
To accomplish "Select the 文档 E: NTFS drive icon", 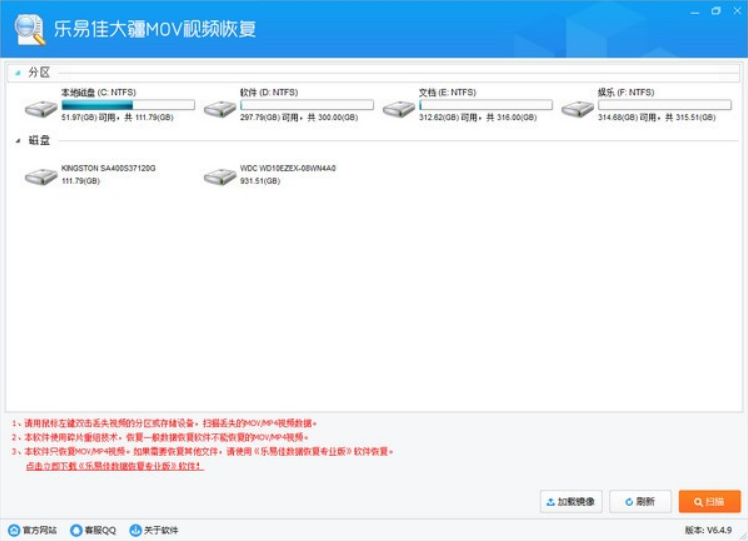I will (x=399, y=109).
